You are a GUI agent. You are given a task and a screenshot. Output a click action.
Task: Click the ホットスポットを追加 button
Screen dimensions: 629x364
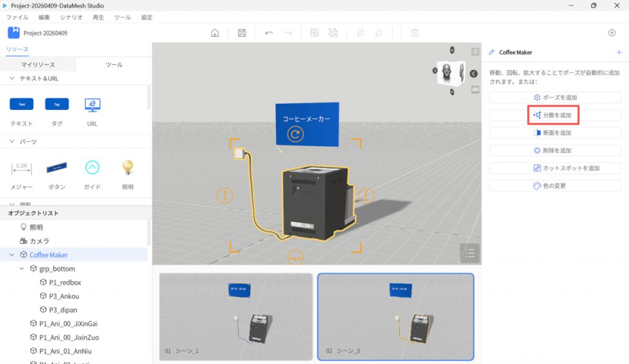click(555, 168)
